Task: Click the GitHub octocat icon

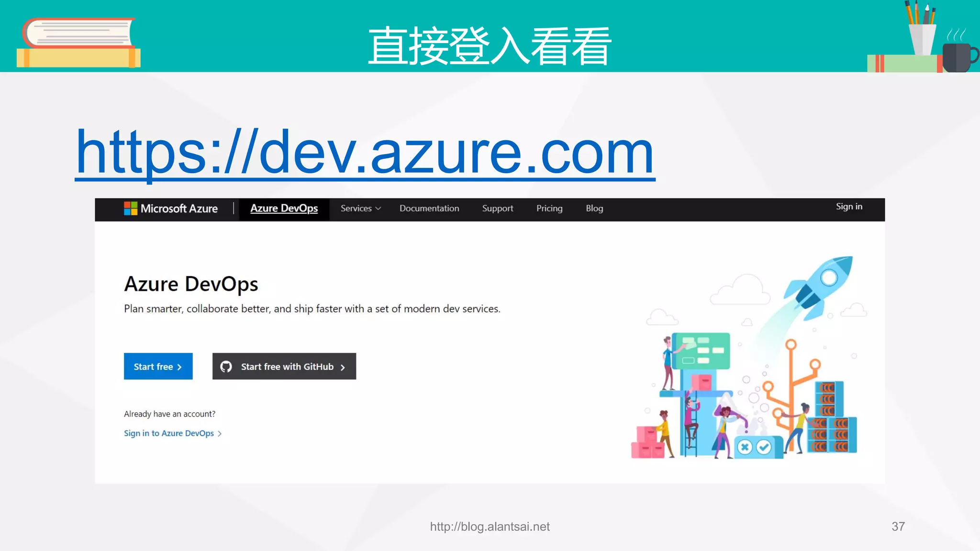Action: [226, 367]
